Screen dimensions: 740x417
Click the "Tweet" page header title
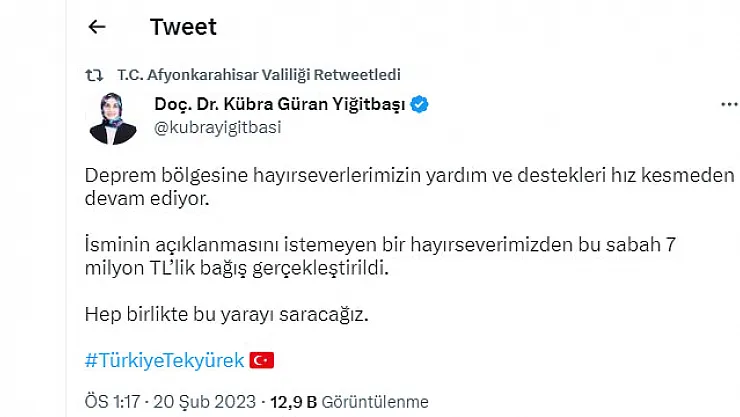tap(183, 27)
